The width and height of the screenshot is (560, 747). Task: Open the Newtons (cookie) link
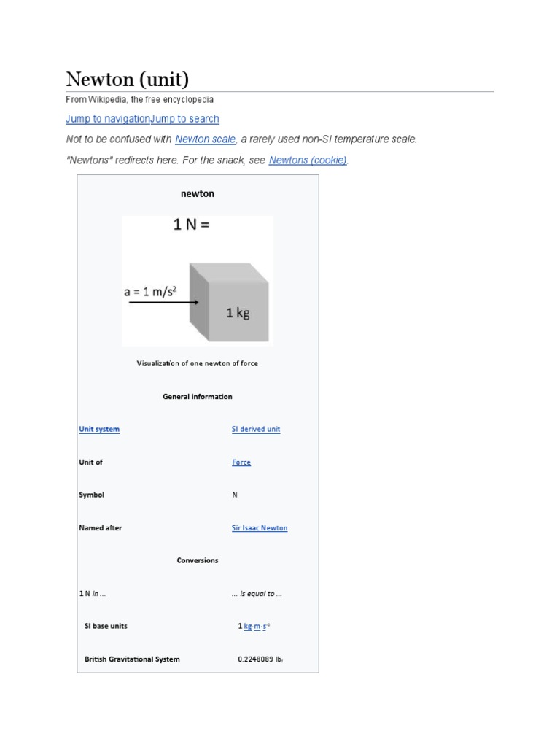pos(308,160)
